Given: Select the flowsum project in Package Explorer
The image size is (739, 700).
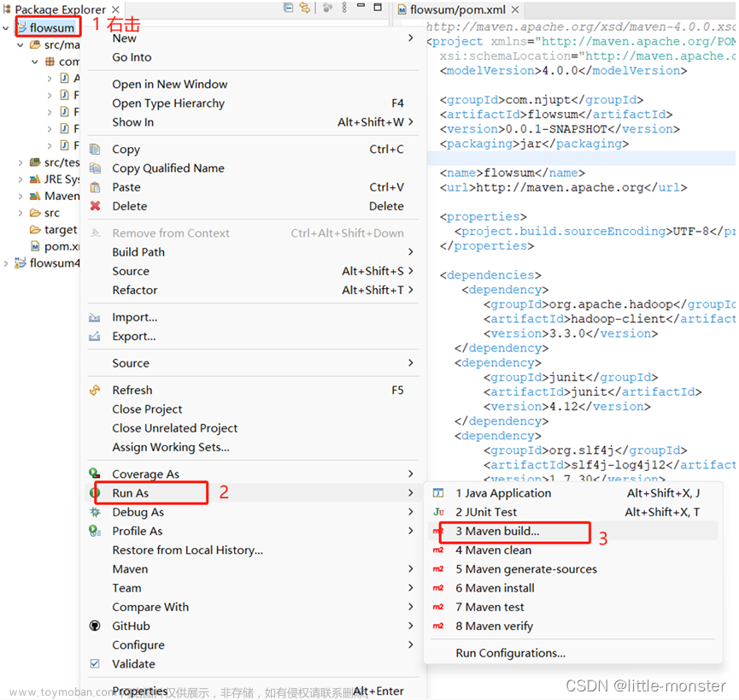Looking at the screenshot, I should click(x=52, y=28).
